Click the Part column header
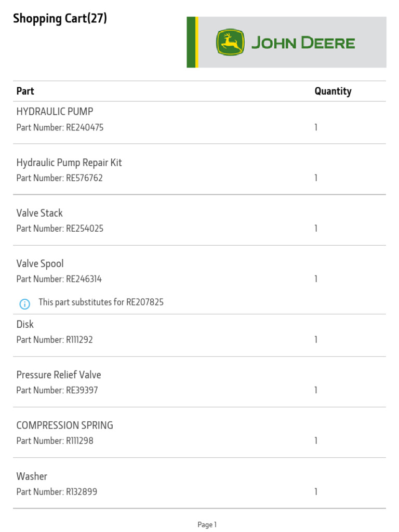Viewport: 399px width, 532px height. pyautogui.click(x=25, y=91)
